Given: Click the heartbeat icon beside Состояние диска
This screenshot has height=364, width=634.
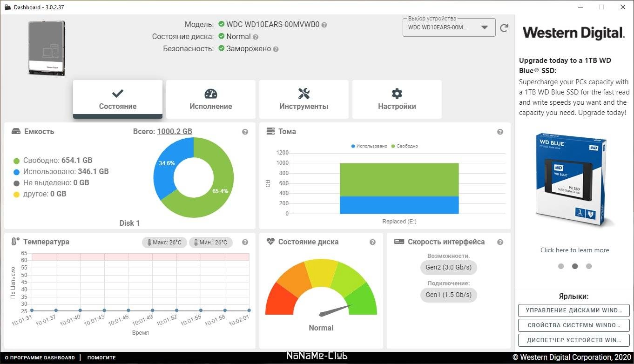Looking at the screenshot, I should [x=270, y=242].
